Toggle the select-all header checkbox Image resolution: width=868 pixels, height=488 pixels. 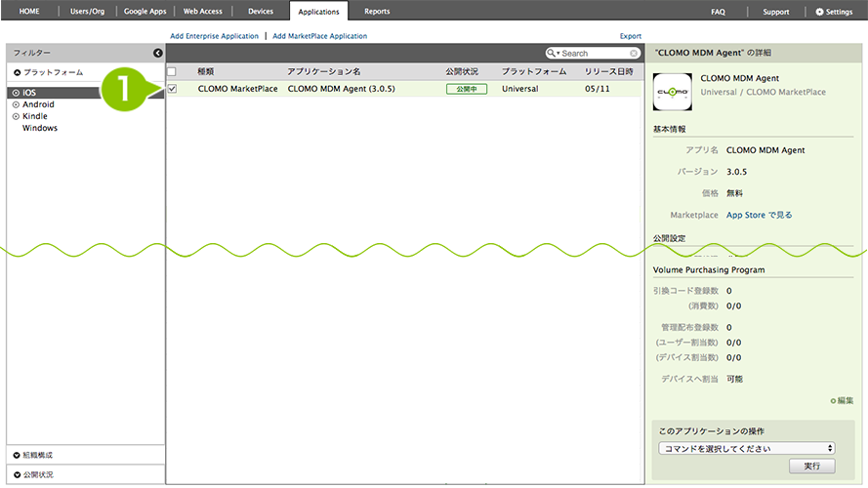[x=172, y=71]
